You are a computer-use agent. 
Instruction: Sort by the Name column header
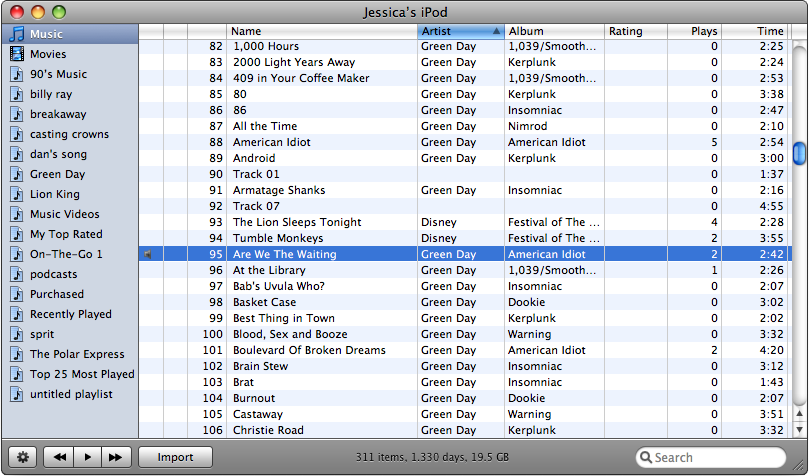click(322, 31)
